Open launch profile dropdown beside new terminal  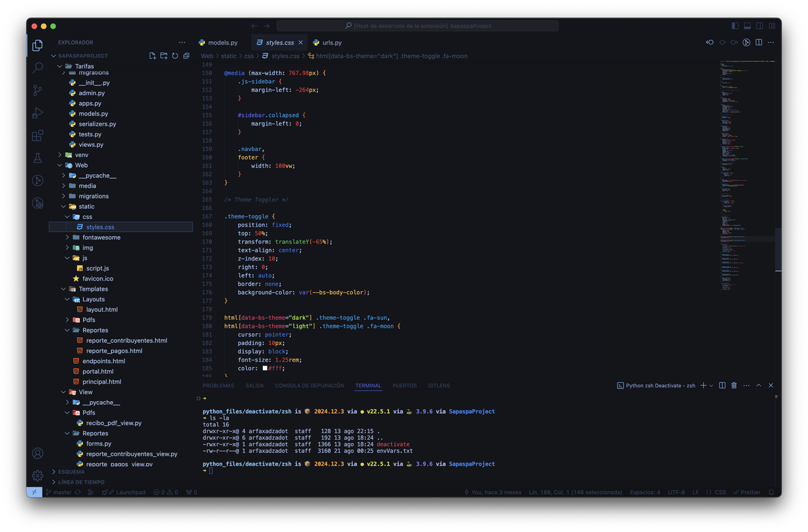pos(711,386)
